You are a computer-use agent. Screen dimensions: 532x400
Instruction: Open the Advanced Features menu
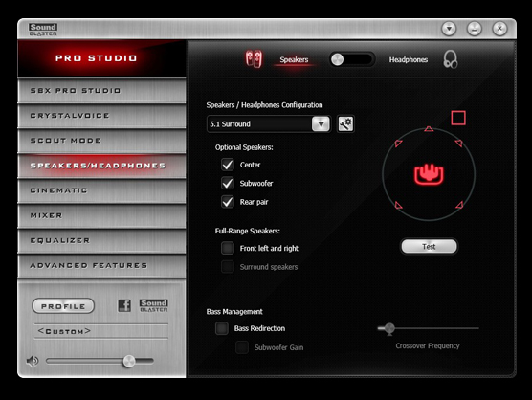click(101, 266)
